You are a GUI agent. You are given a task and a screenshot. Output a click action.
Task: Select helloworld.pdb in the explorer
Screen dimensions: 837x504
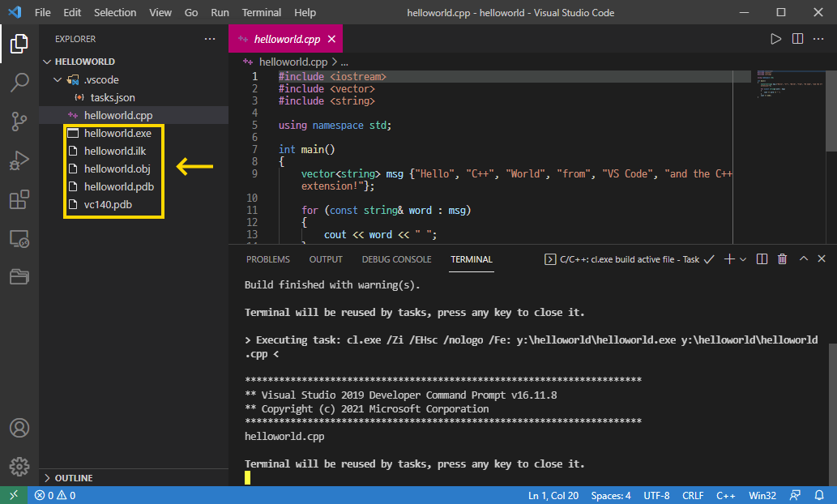point(134,186)
